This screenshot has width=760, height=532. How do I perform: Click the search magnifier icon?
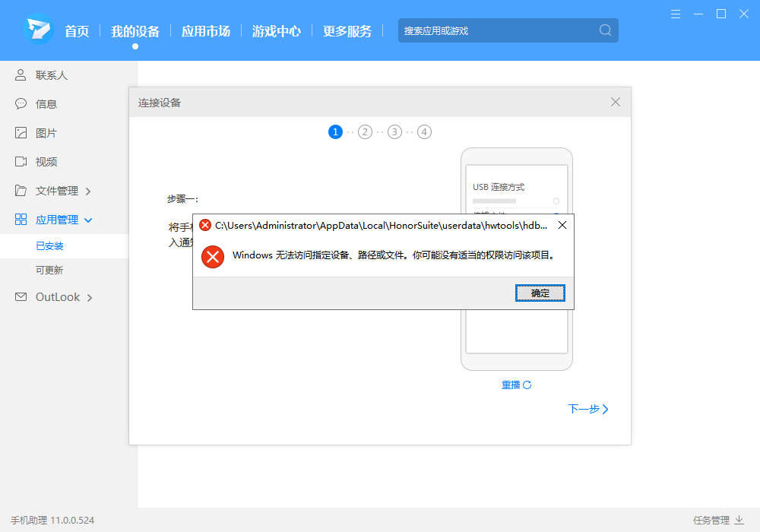pyautogui.click(x=605, y=30)
